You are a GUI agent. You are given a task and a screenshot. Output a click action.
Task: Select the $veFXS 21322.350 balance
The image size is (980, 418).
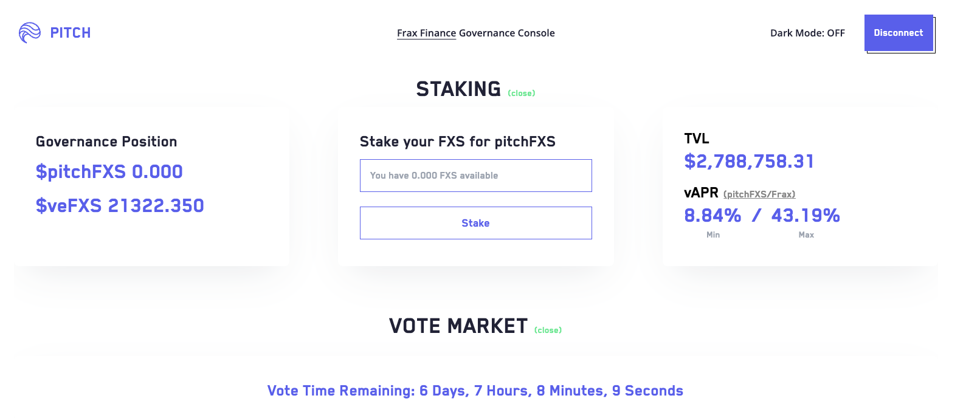click(120, 206)
